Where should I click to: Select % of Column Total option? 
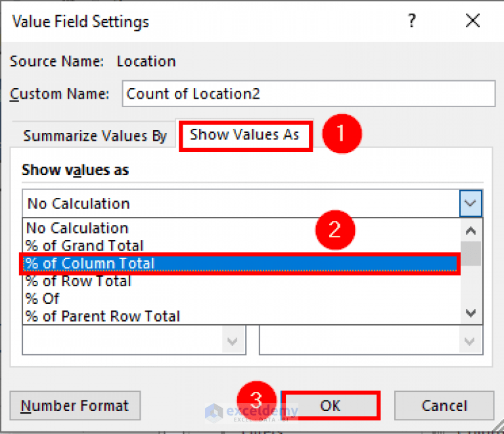(x=240, y=264)
